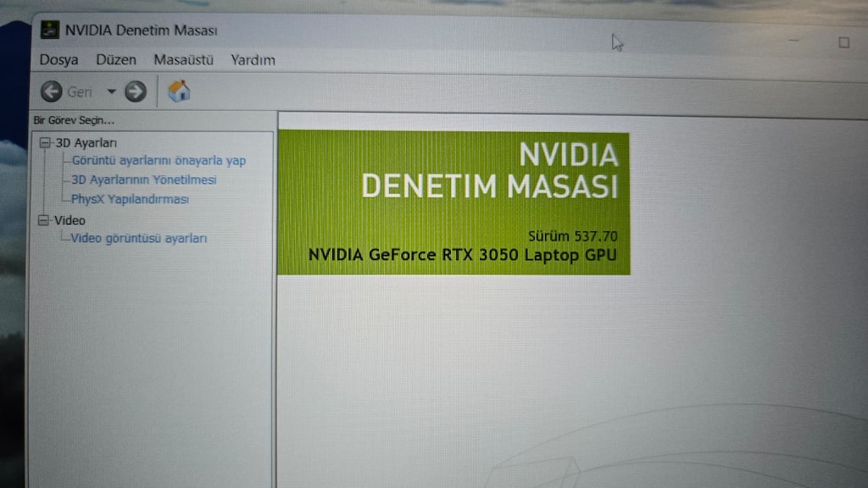Open the Masaüstü menu
This screenshot has height=488, width=868.
pos(184,60)
